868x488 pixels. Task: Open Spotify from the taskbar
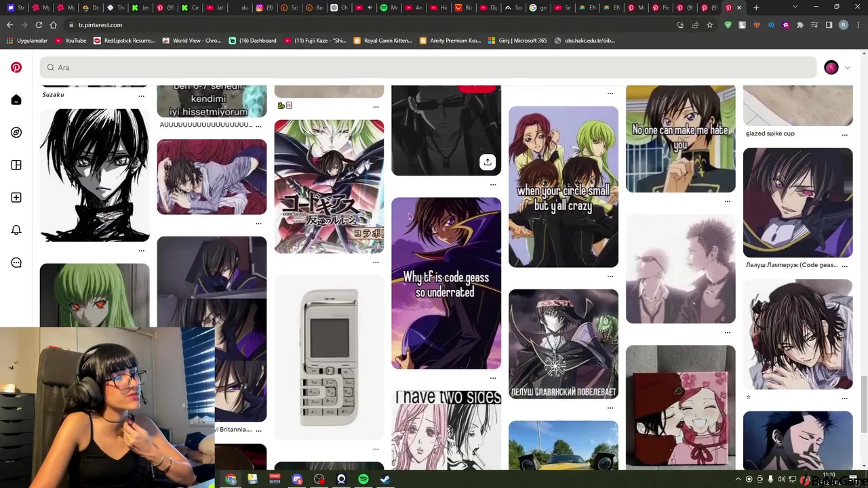click(x=363, y=479)
